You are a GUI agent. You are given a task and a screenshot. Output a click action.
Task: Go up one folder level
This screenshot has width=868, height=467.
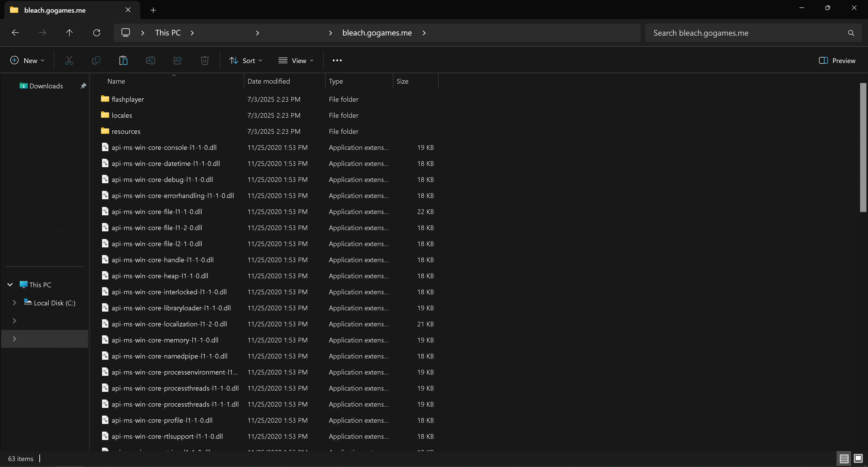(x=69, y=33)
